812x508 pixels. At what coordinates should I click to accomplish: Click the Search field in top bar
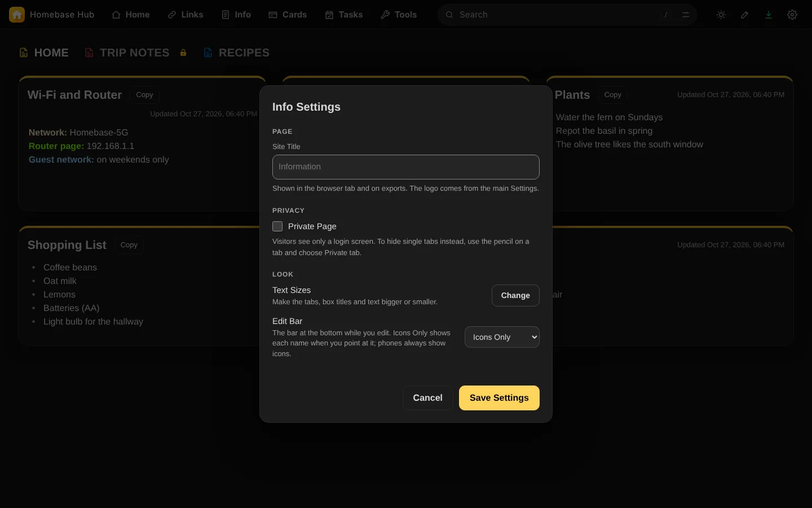tap(567, 15)
